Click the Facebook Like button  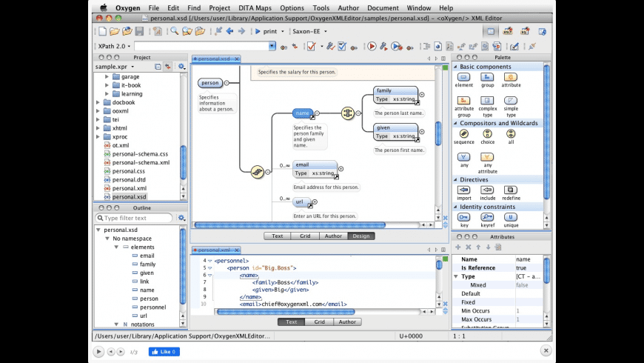(x=164, y=351)
